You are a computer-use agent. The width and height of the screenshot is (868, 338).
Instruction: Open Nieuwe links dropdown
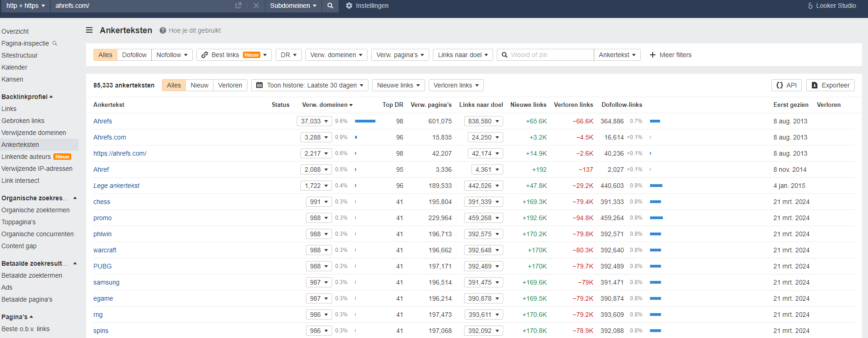point(398,85)
